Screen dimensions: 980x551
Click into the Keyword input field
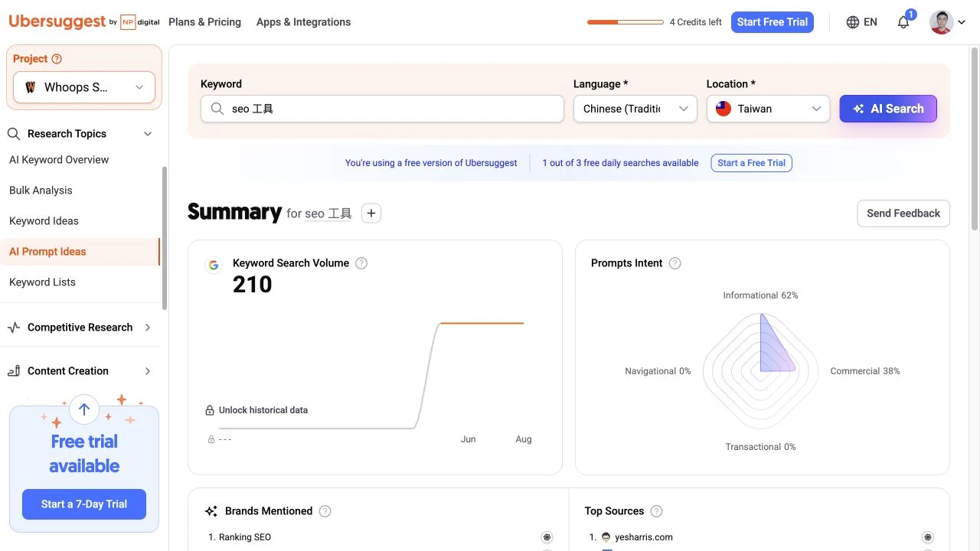(x=382, y=109)
